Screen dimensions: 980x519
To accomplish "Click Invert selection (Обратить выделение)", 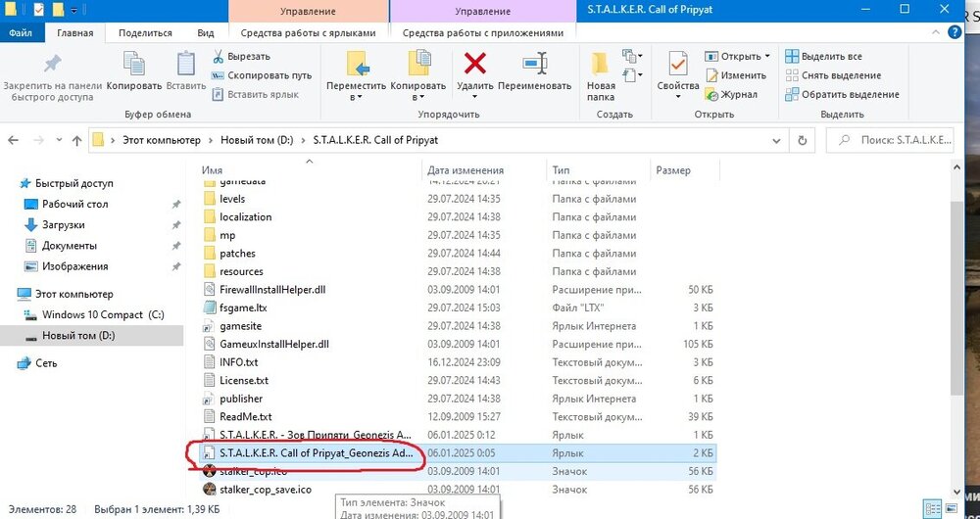I will 849,95.
